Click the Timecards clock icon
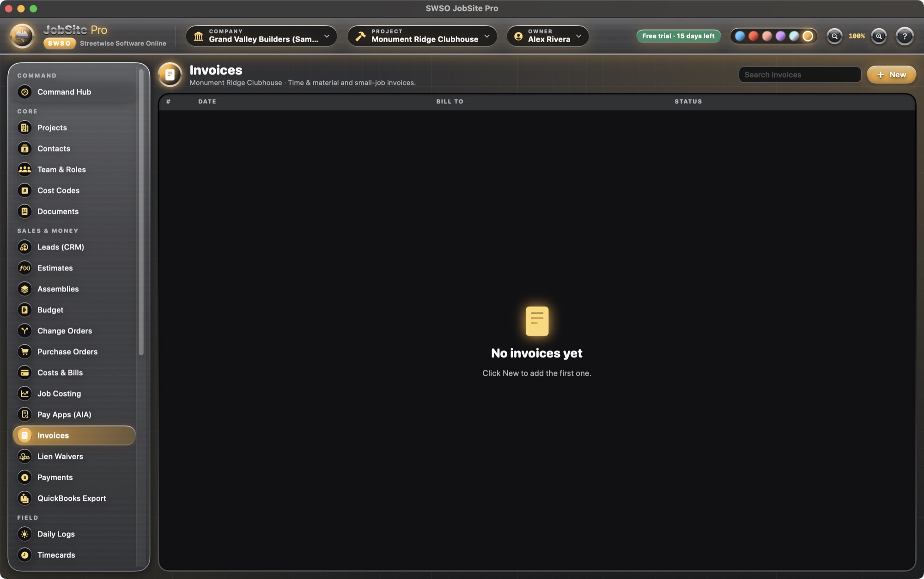 pos(25,555)
